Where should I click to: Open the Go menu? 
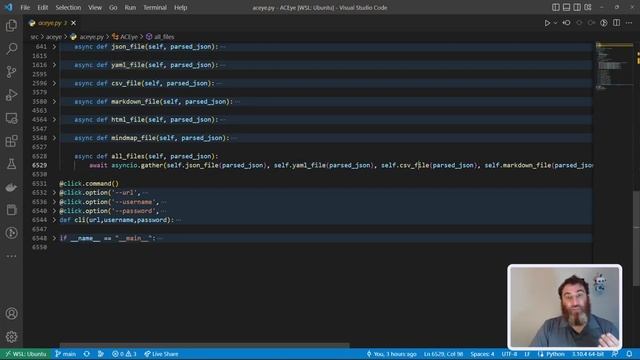click(x=113, y=7)
